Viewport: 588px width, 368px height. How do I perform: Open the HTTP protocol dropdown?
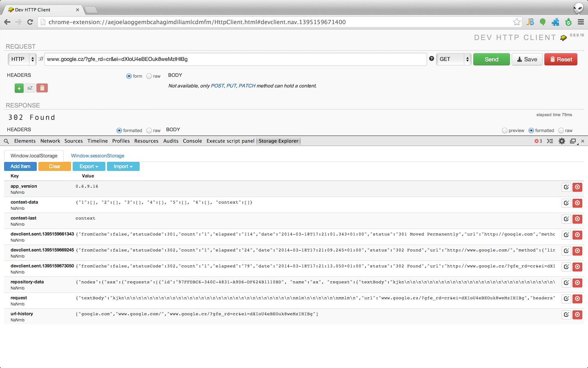(x=22, y=59)
